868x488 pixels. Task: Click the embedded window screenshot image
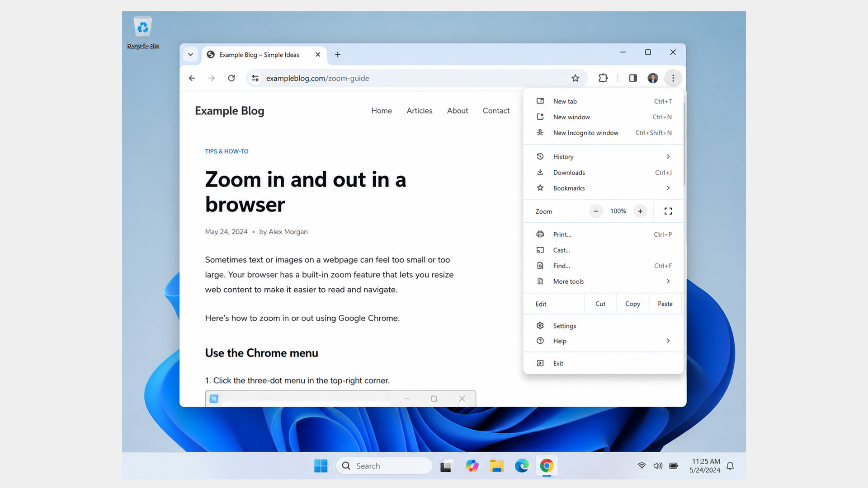point(340,399)
